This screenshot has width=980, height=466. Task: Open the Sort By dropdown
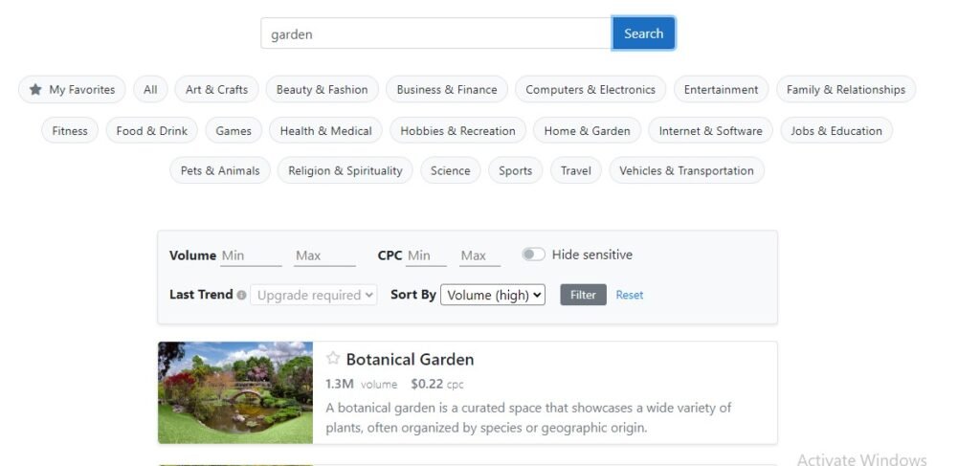493,295
